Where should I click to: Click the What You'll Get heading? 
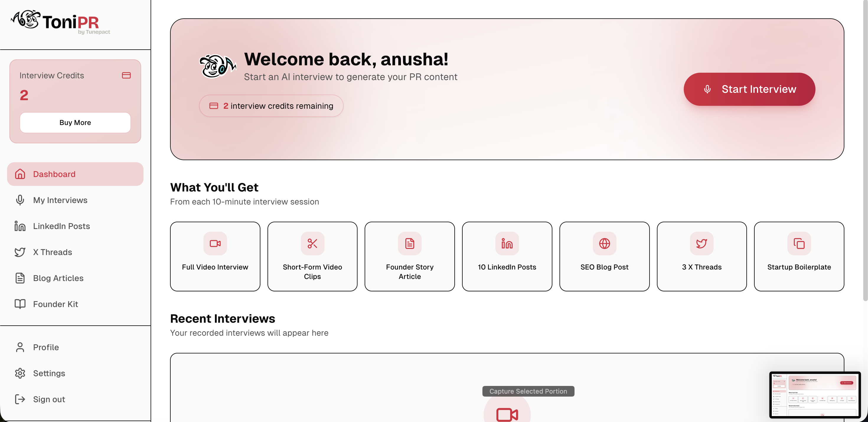point(214,187)
